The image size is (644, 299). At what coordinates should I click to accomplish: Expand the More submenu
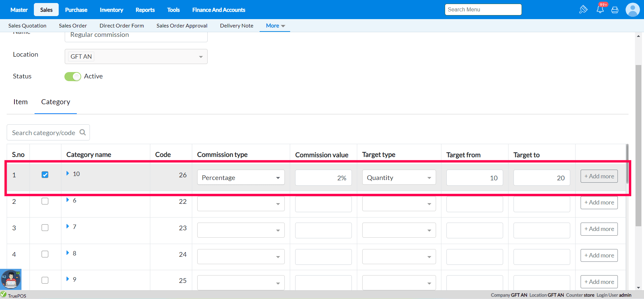point(275,25)
